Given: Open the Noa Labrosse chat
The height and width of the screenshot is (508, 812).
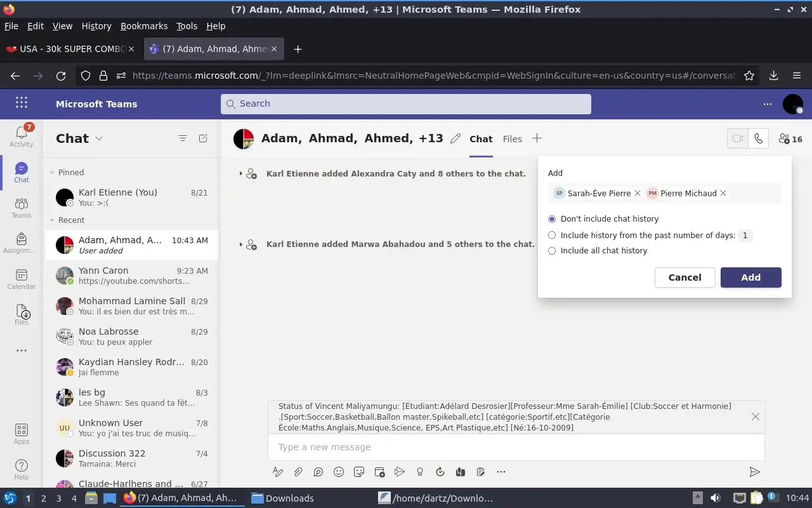Looking at the screenshot, I should click(x=131, y=337).
